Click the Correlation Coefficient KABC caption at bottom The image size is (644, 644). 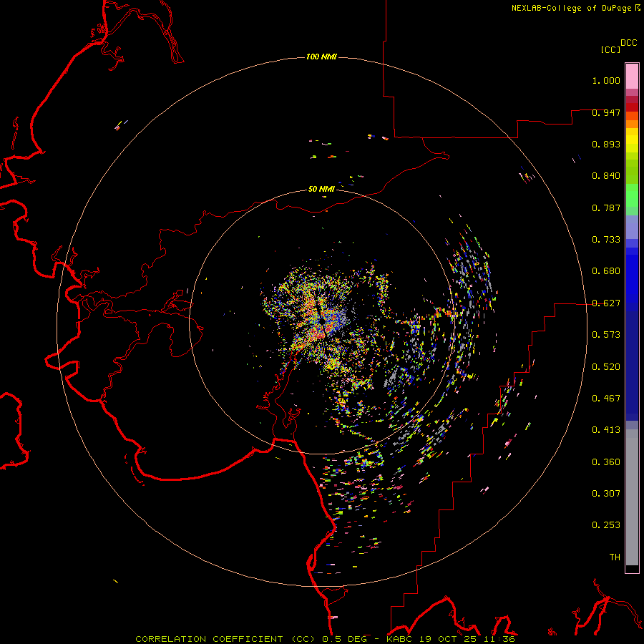click(x=326, y=639)
